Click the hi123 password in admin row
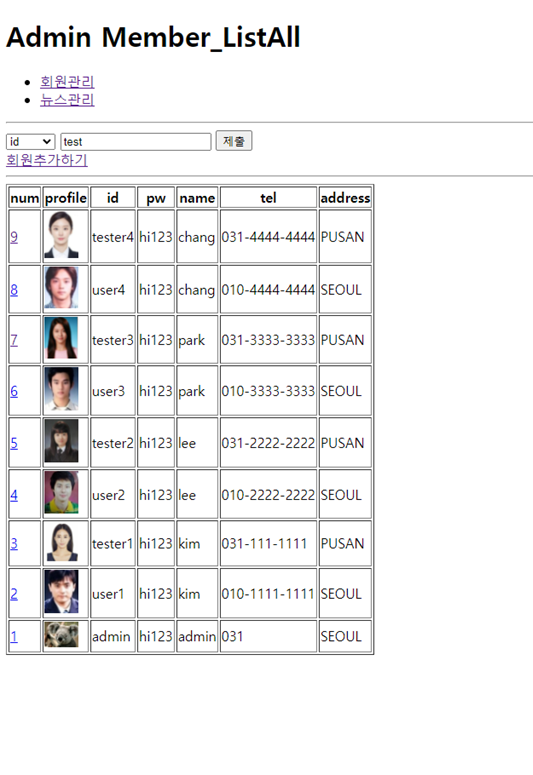This screenshot has height=775, width=533. pos(156,637)
